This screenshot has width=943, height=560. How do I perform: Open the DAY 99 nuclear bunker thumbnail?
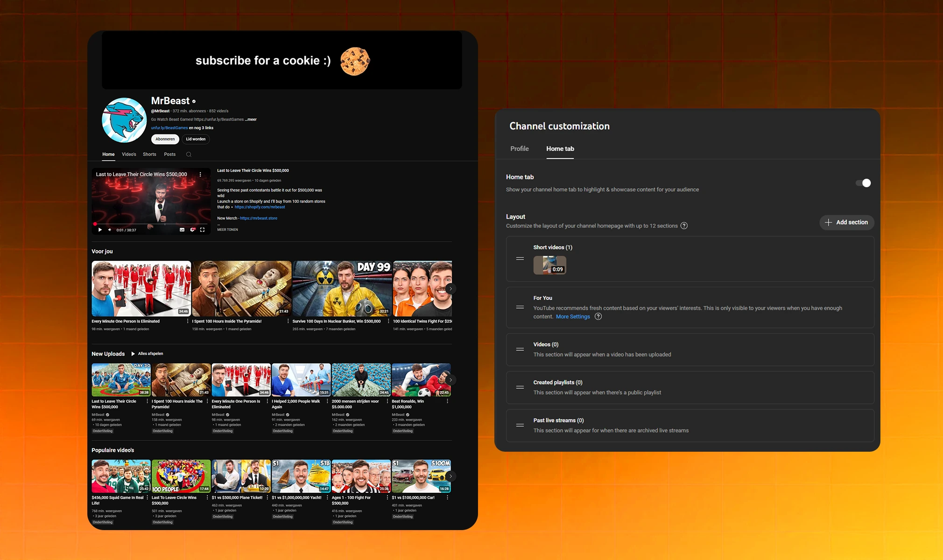coord(342,289)
